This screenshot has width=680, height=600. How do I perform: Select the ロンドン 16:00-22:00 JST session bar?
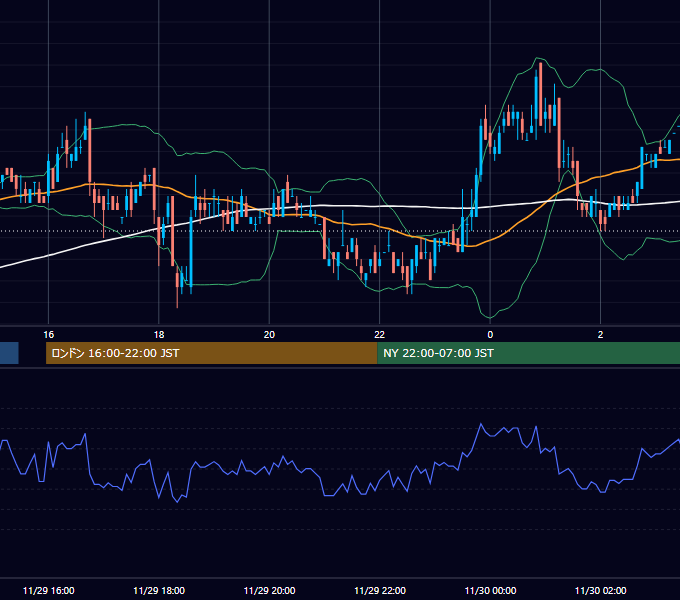212,353
